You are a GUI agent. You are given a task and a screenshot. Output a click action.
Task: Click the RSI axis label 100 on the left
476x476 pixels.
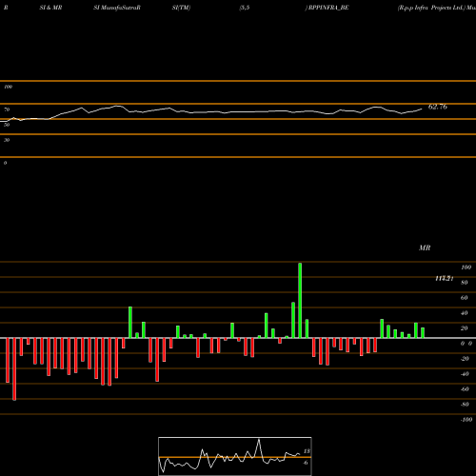[x=8, y=87]
